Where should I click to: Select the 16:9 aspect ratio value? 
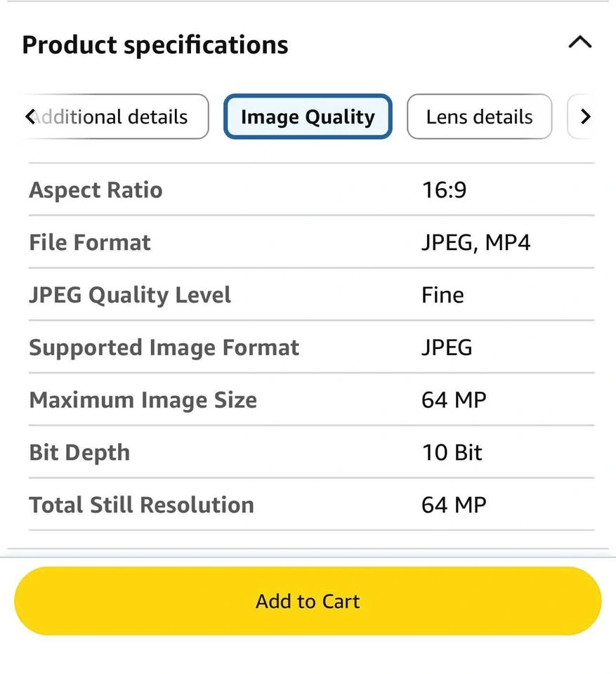(x=444, y=190)
